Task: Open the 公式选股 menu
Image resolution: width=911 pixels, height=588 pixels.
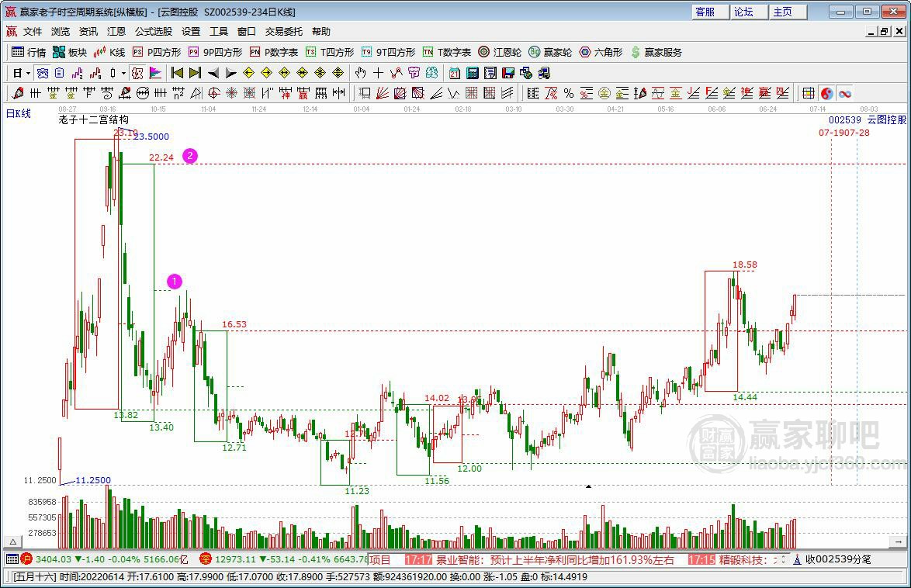Action: tap(154, 31)
